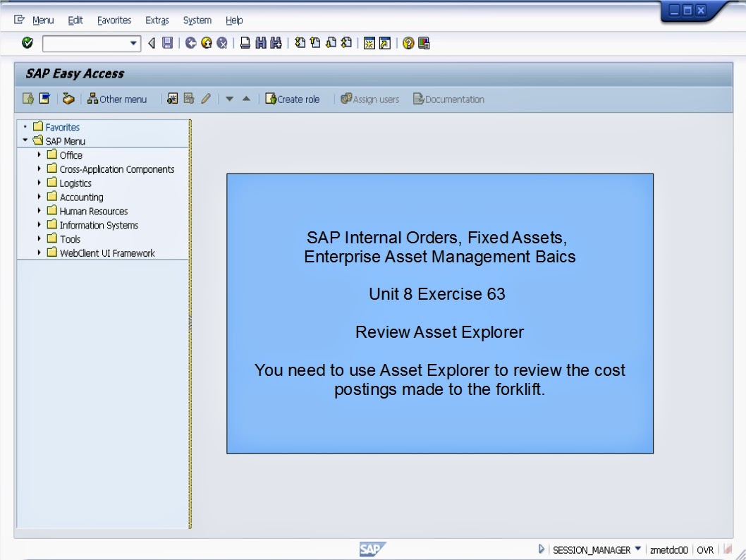
Task: Open the Help icon in the toolbar
Action: (x=408, y=43)
